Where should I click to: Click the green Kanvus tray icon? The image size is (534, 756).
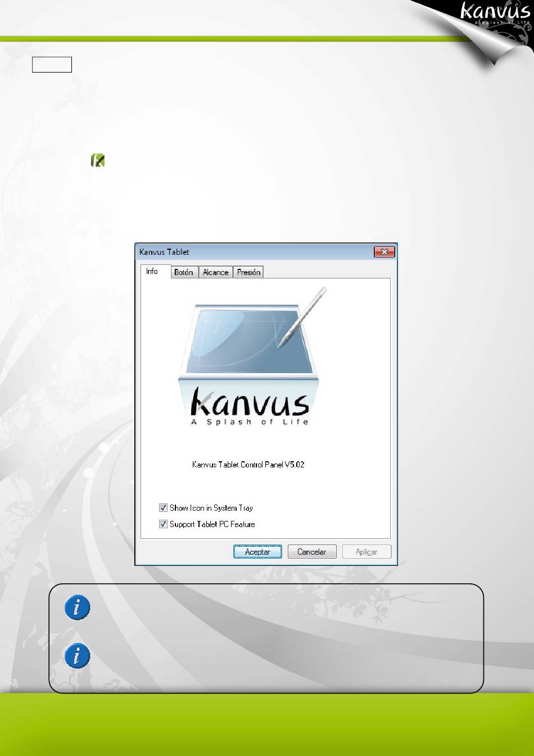98,161
